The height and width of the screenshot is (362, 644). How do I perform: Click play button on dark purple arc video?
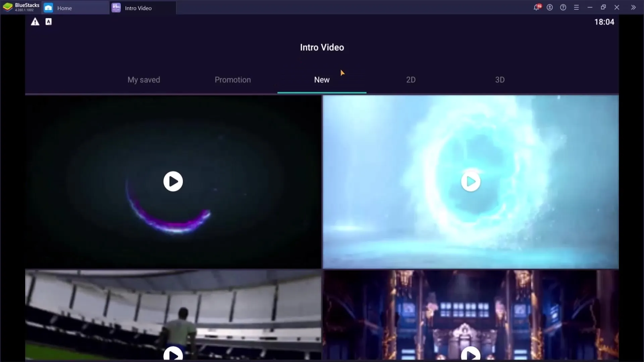(x=173, y=181)
